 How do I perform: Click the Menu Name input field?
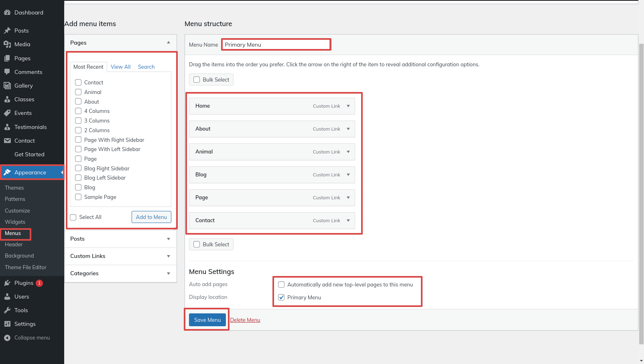coord(276,45)
